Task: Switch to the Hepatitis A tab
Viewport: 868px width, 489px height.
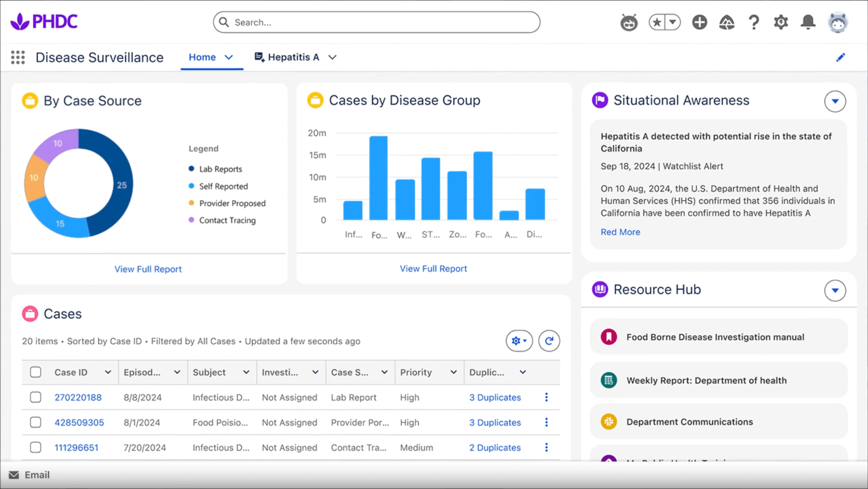Action: click(293, 57)
